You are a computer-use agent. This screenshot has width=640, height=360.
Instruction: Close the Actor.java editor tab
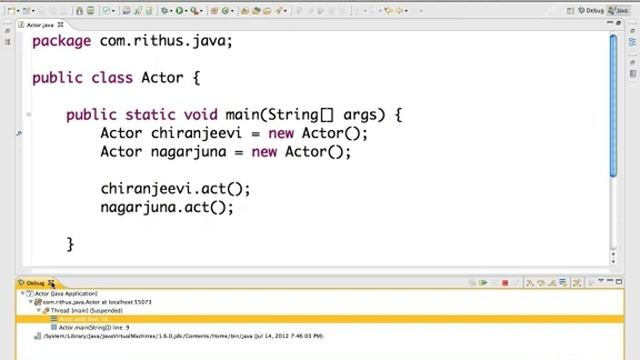[60, 24]
